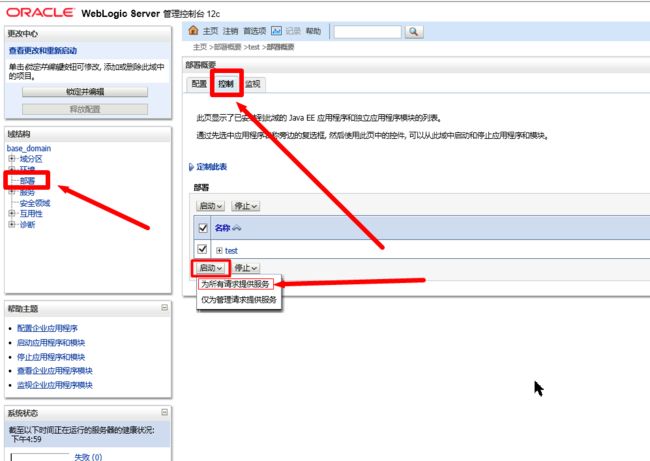The height and width of the screenshot is (461, 650).
Task: Open the upper 启动 dropdown
Action: 210,206
